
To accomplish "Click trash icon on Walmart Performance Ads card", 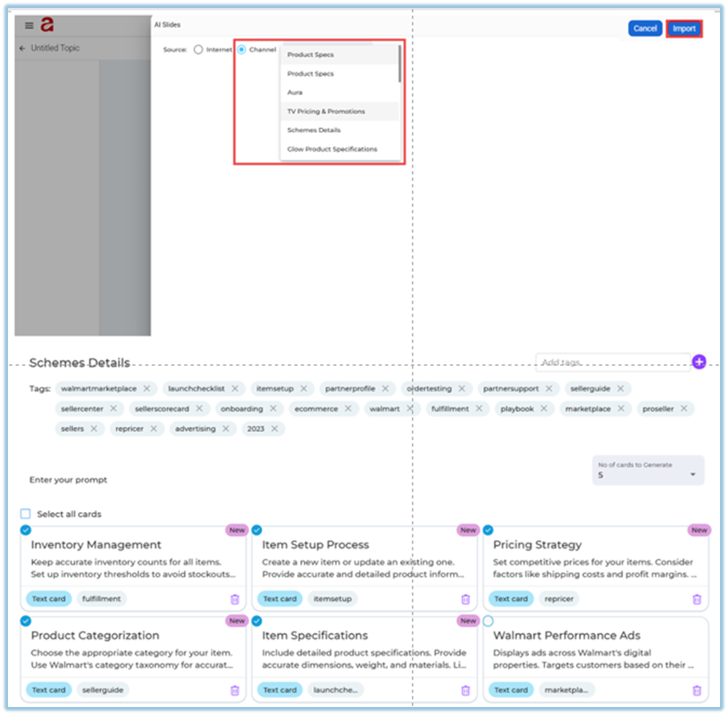I will point(697,689).
